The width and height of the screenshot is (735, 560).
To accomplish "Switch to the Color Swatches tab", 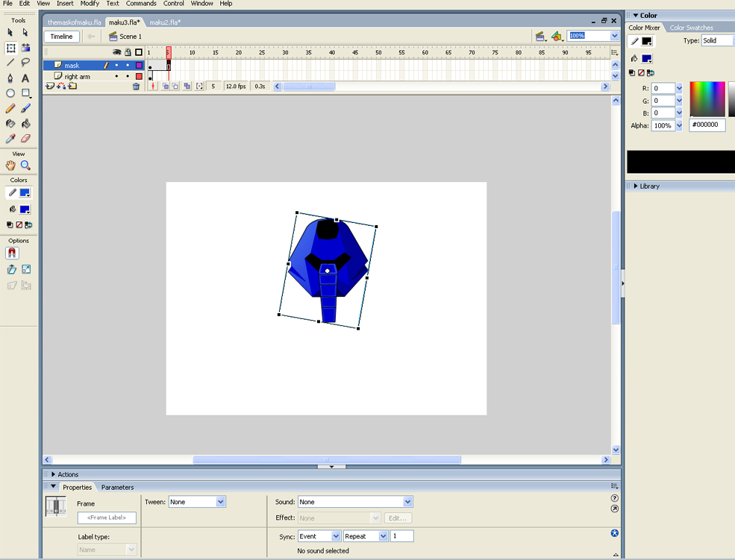I will point(691,28).
